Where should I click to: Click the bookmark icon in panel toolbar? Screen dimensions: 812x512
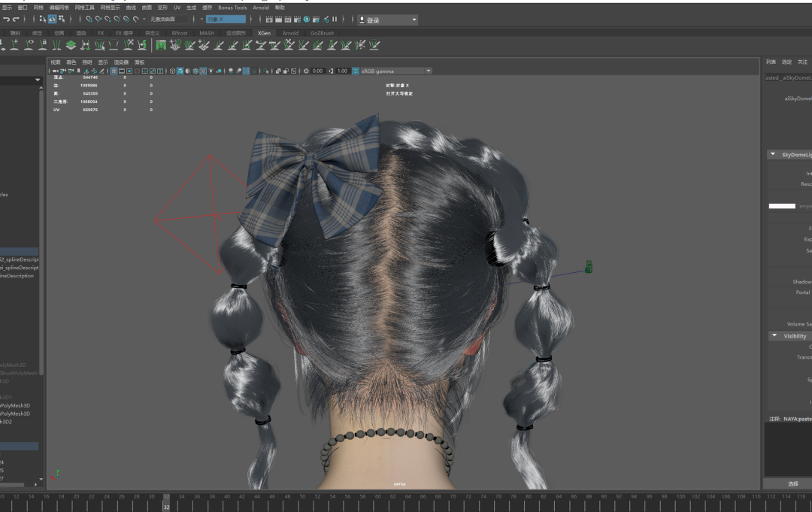79,71
